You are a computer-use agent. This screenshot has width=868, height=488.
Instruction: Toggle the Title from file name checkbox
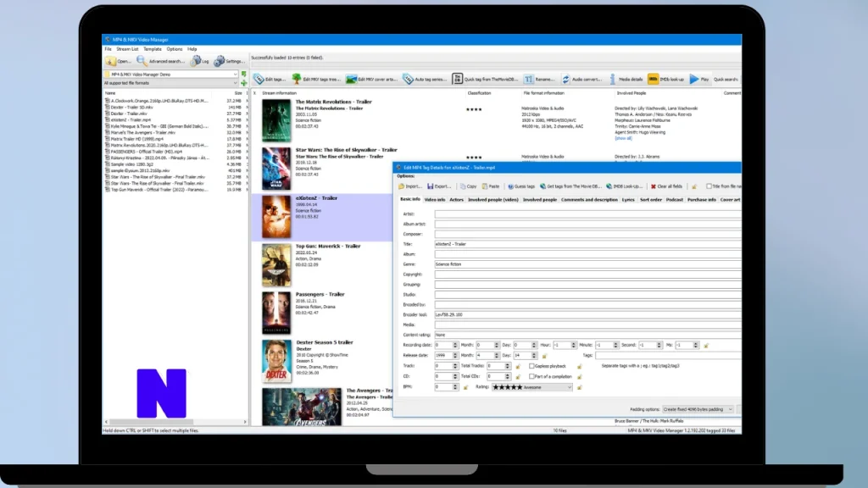[x=709, y=186]
